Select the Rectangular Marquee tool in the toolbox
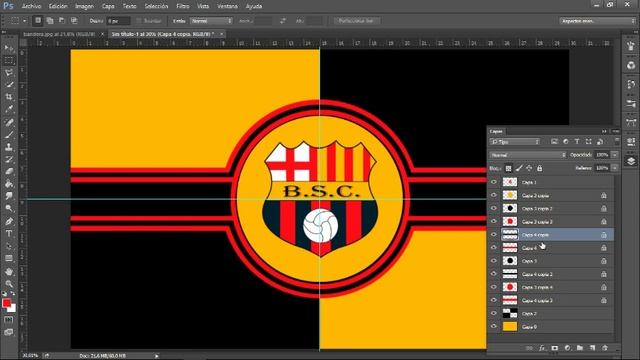Screen dimensions: 640x360 [x=9, y=61]
